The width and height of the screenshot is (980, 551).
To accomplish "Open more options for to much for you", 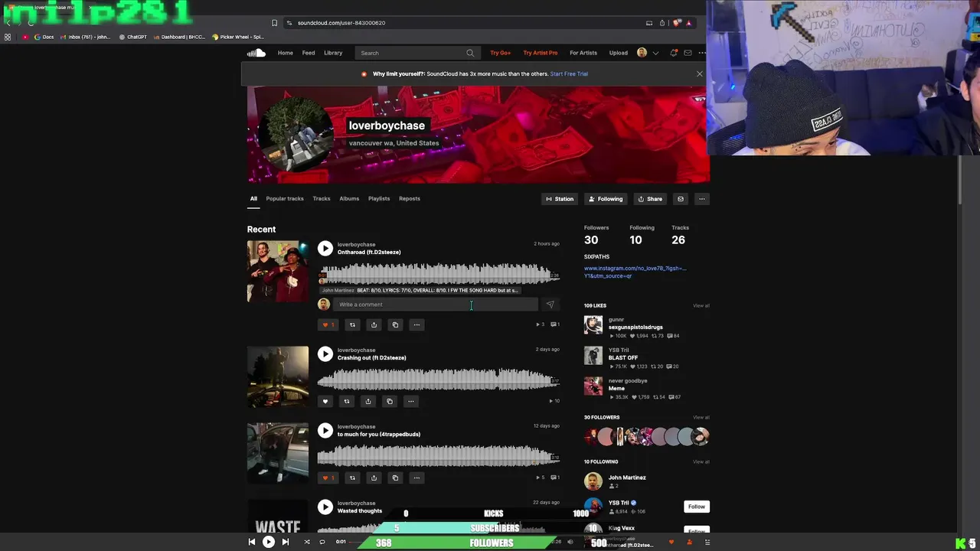I will point(416,478).
